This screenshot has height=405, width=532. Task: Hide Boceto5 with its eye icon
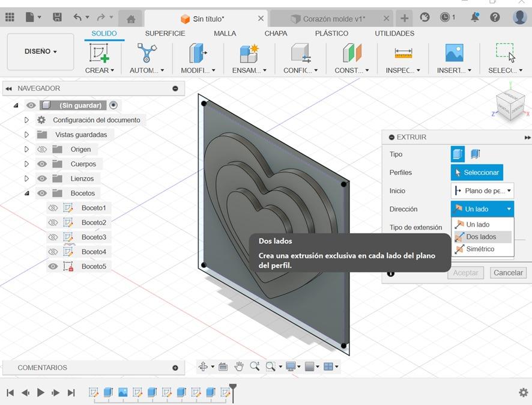(x=53, y=266)
